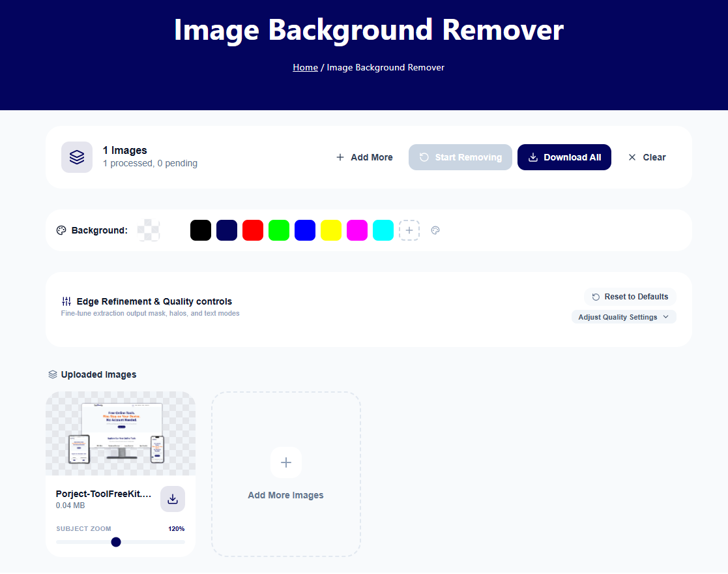The image size is (728, 574).
Task: Click Add More button in top bar
Action: tap(364, 157)
